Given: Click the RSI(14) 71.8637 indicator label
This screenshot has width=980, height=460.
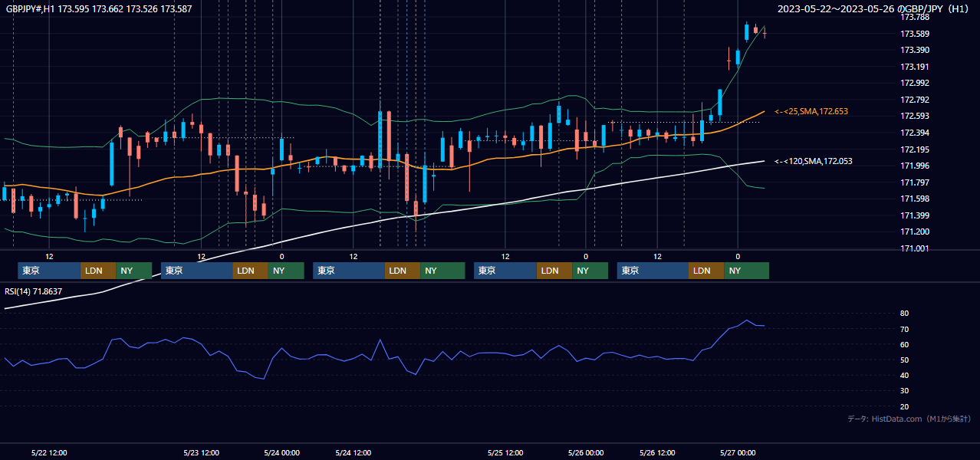Looking at the screenshot, I should 34,291.
